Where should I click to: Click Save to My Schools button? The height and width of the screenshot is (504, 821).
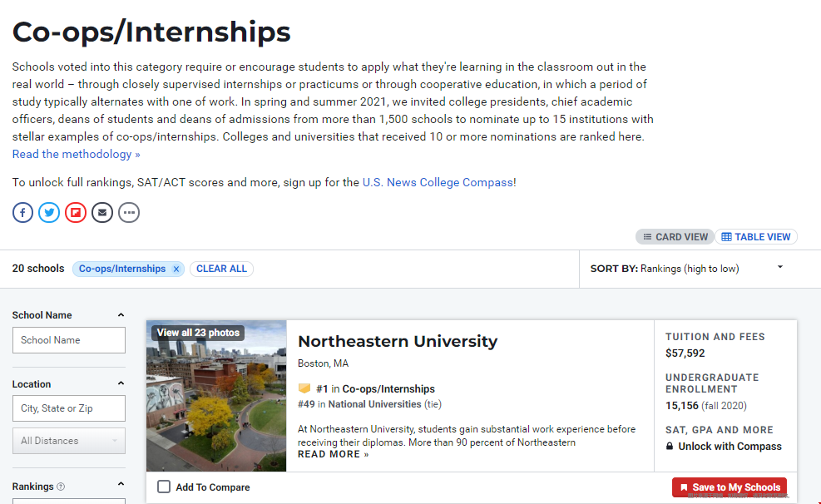(730, 487)
